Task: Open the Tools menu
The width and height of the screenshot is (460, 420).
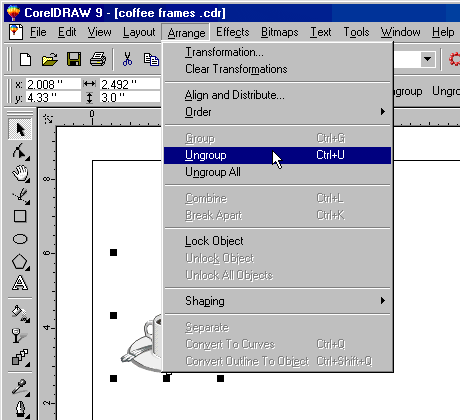Action: click(356, 32)
